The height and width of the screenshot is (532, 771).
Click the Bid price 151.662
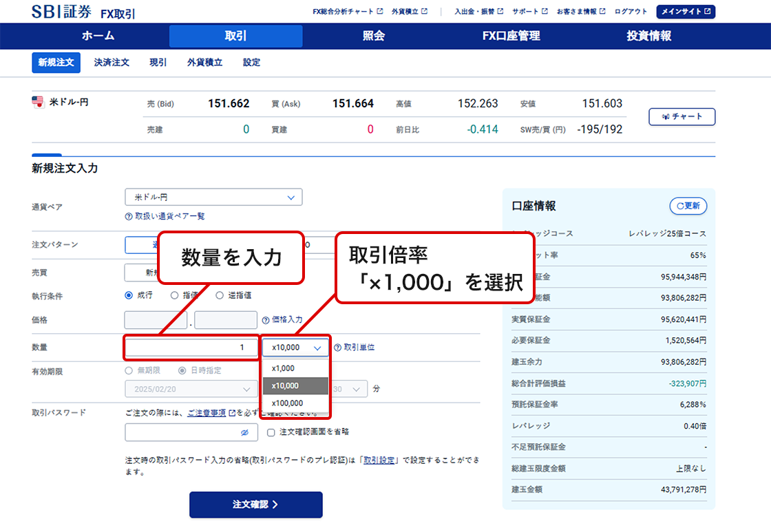pos(229,104)
